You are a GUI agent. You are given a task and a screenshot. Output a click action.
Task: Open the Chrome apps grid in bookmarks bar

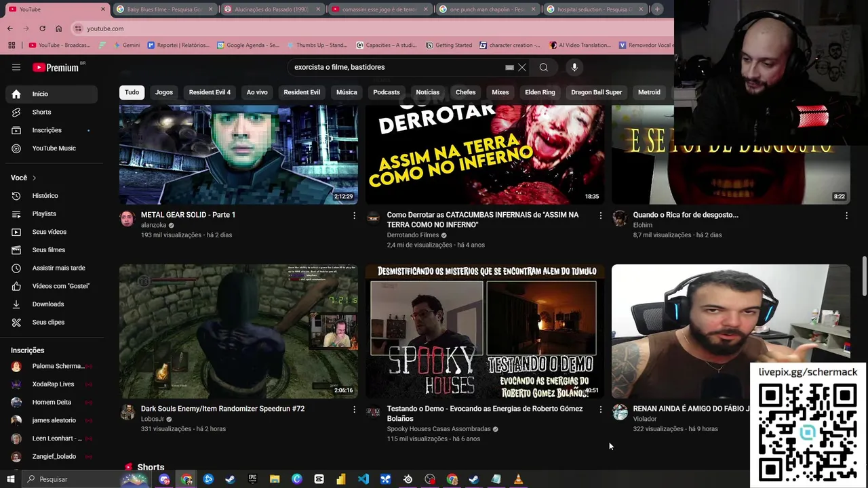[12, 45]
